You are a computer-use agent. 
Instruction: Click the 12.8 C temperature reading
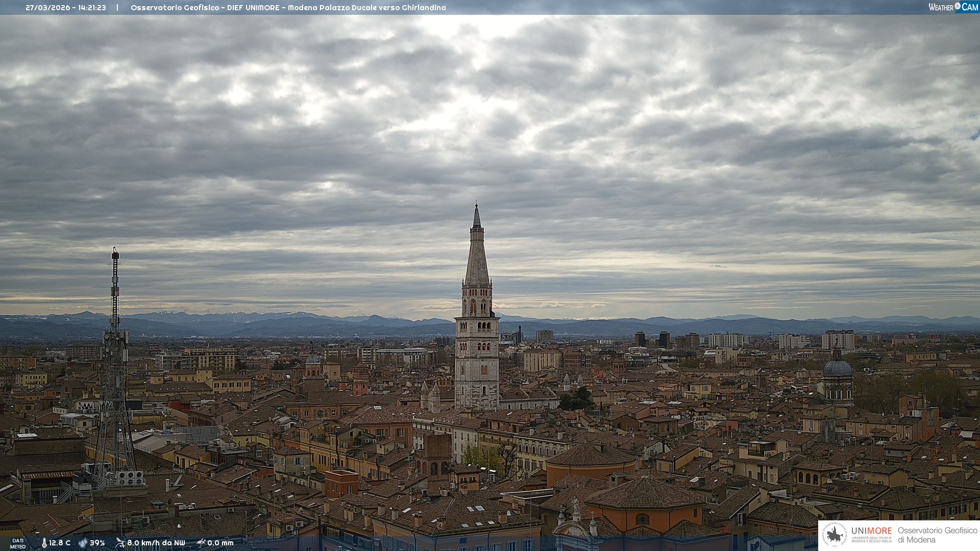(60, 543)
